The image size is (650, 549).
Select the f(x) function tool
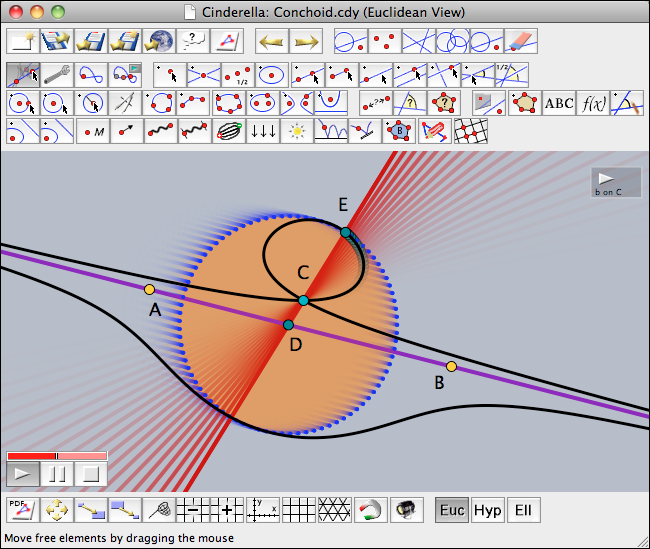tap(593, 103)
